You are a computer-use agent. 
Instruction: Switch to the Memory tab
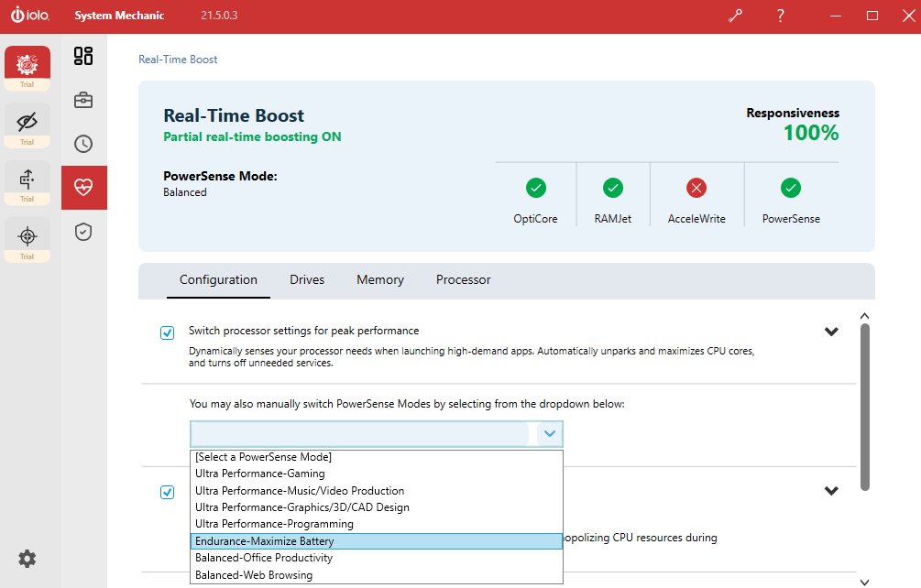(x=380, y=279)
